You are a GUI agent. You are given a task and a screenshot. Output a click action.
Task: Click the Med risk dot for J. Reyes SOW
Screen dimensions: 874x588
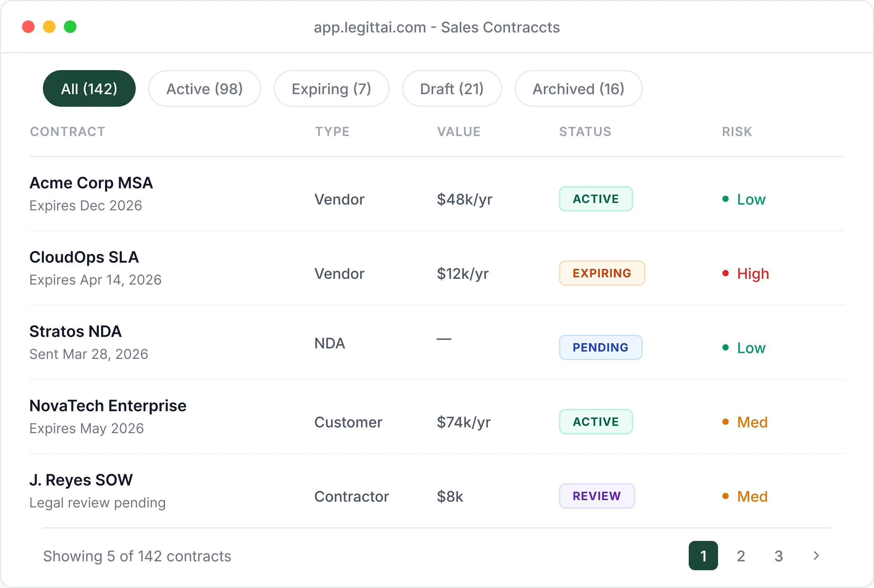pos(726,496)
